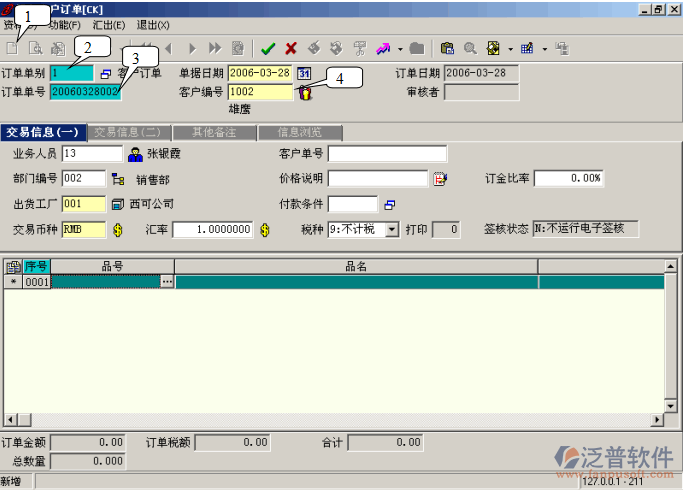684x490 pixels.
Task: Click factory lookup icon beside 出货工厂
Action: (118, 204)
